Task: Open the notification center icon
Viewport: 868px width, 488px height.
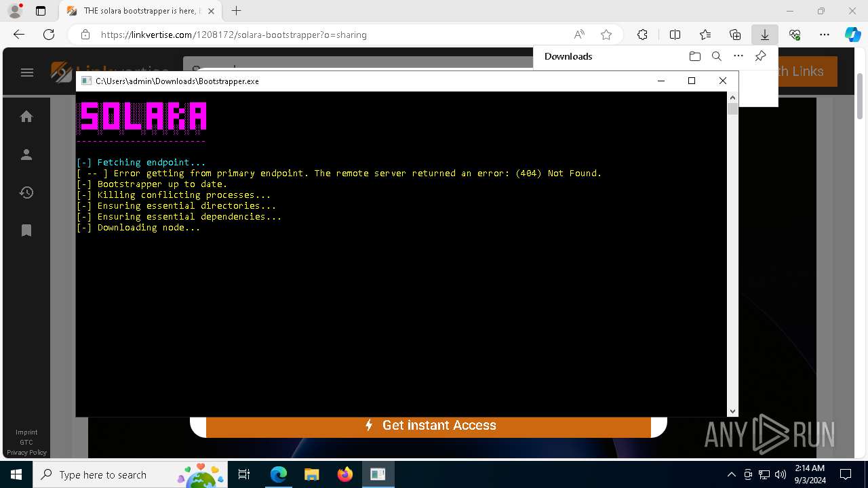Action: [x=846, y=474]
